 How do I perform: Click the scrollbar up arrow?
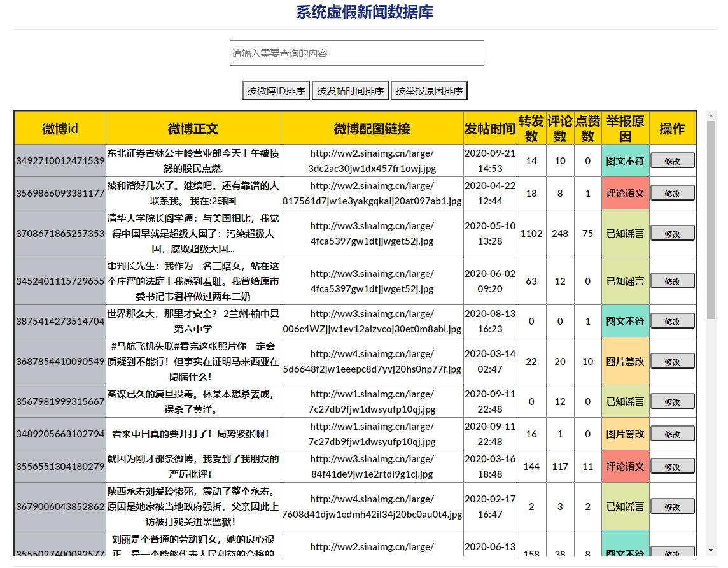(x=711, y=115)
